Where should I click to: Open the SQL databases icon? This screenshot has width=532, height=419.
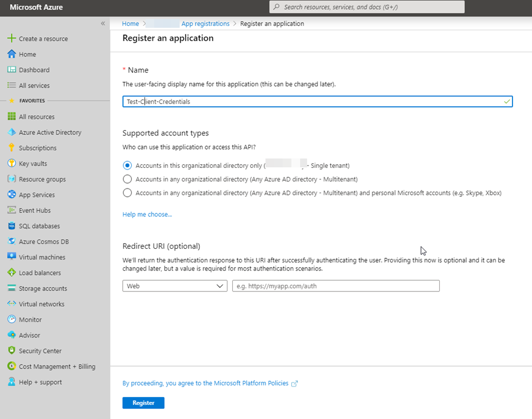(x=12, y=226)
